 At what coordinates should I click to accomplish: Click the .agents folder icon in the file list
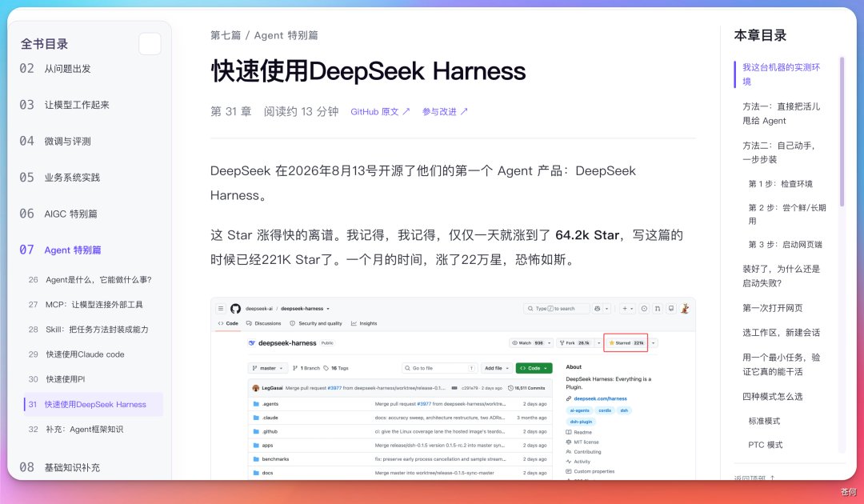(x=256, y=404)
